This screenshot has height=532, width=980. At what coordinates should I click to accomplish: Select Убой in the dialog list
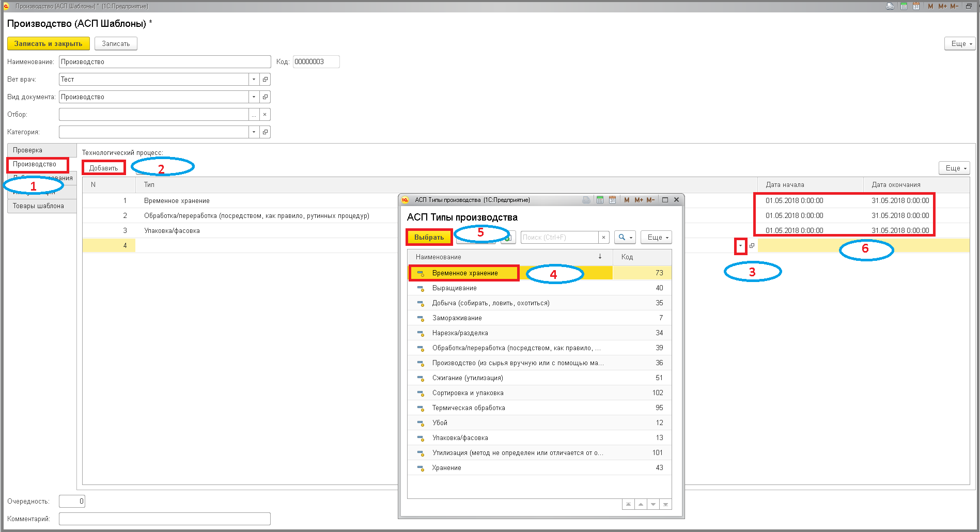pos(539,423)
